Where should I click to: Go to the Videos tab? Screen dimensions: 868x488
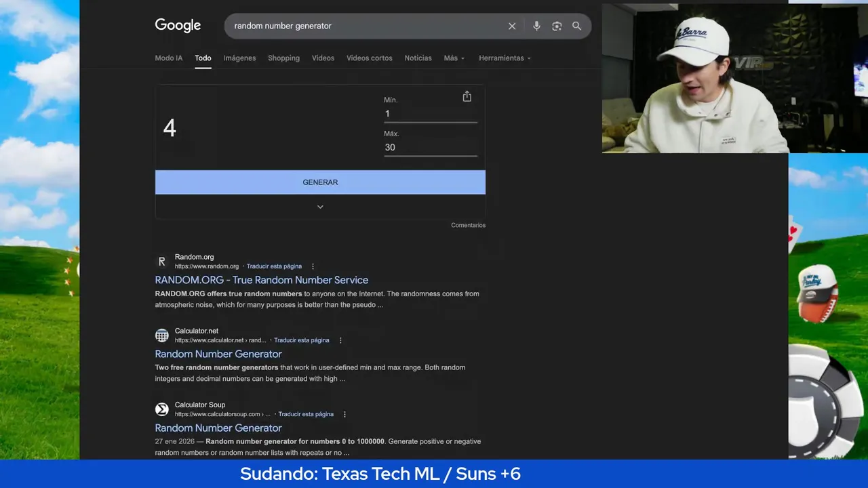[323, 58]
